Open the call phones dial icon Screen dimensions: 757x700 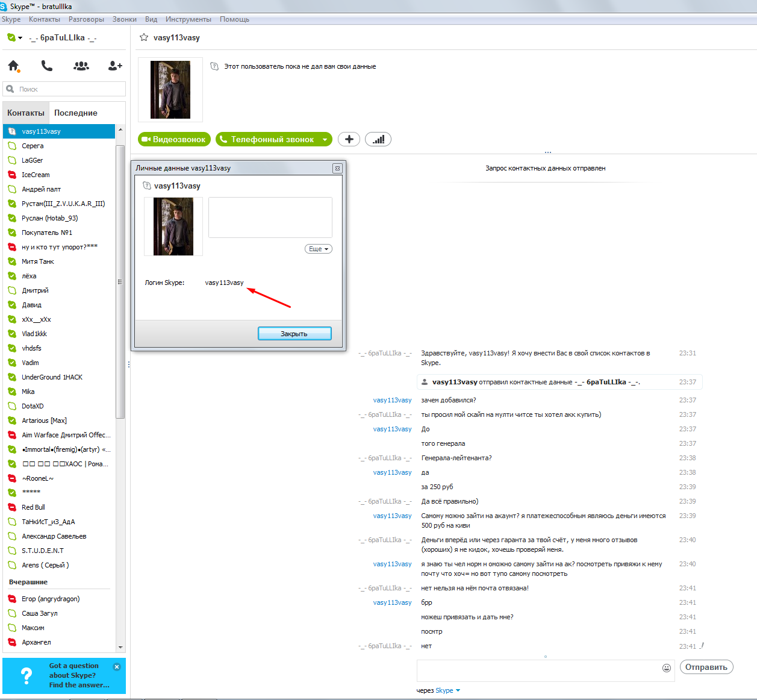pos(47,66)
